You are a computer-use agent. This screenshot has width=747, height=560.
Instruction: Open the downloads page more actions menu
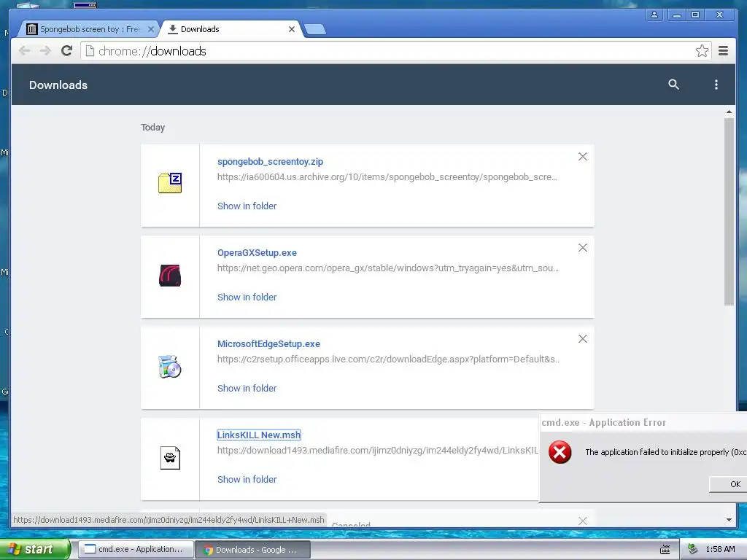click(716, 85)
